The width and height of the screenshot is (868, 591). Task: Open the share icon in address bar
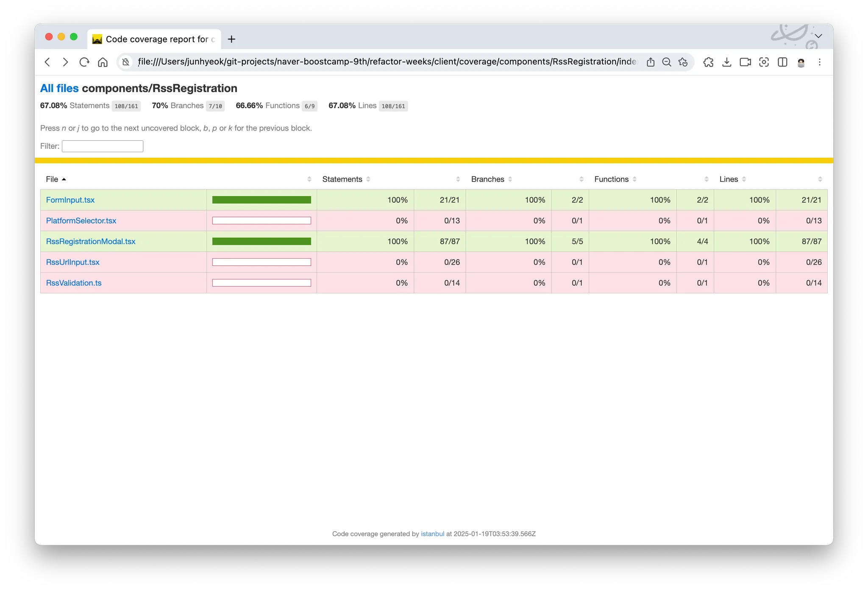coord(651,62)
